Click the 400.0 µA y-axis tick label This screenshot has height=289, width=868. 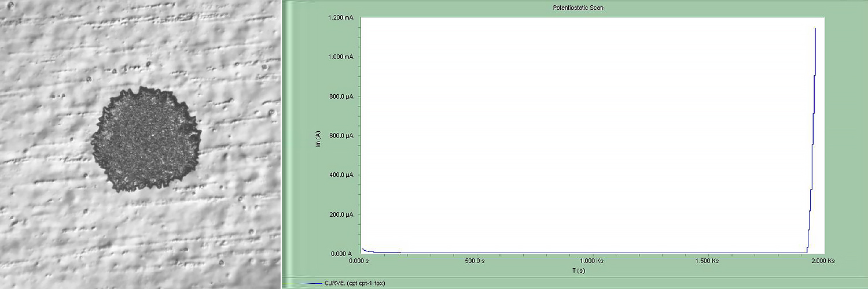341,175
